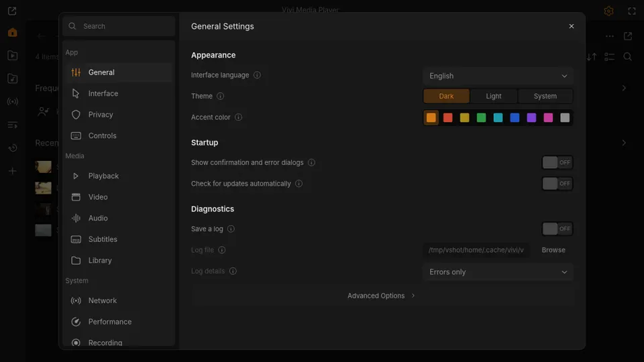Open the music library icon in left sidebar
644x362 pixels.
(x=12, y=78)
